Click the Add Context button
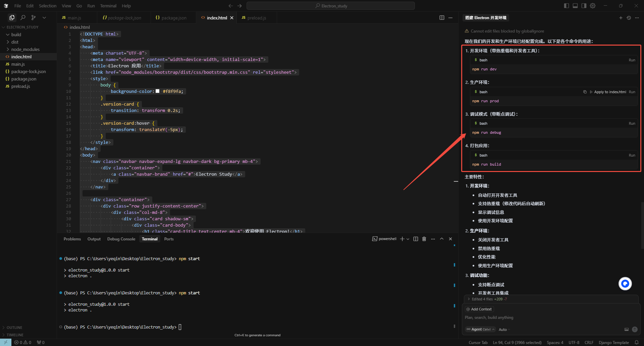 click(x=479, y=309)
